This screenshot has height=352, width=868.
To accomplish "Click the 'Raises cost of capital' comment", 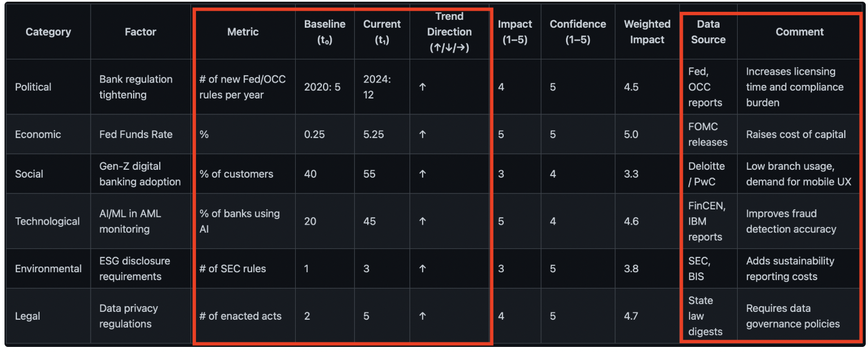I will [x=795, y=135].
